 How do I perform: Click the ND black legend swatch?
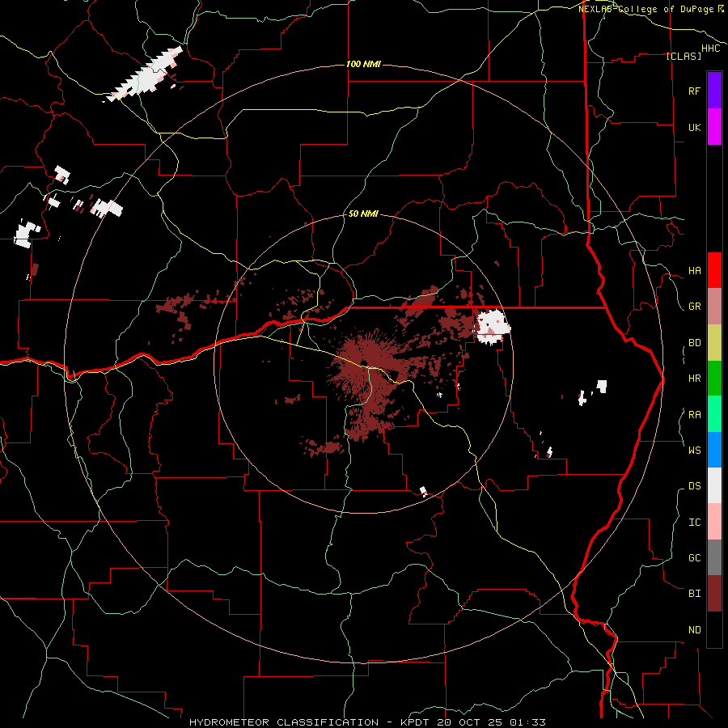tap(714, 629)
